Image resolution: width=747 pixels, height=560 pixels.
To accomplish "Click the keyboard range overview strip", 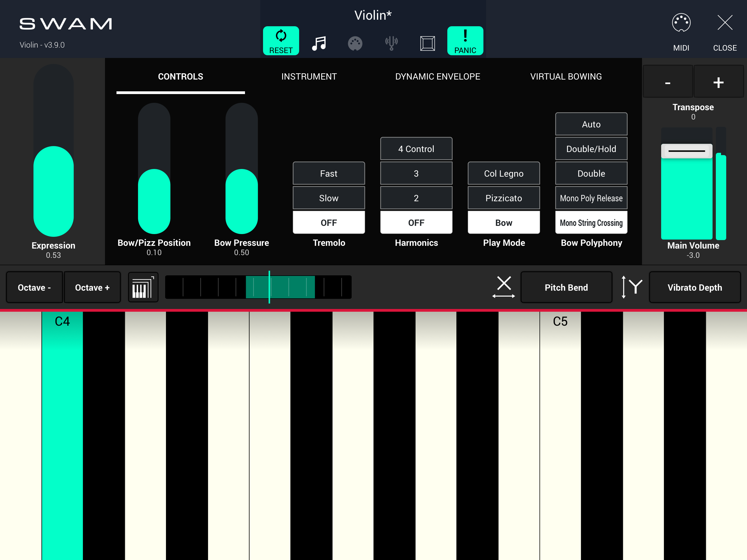I will pos(258,287).
